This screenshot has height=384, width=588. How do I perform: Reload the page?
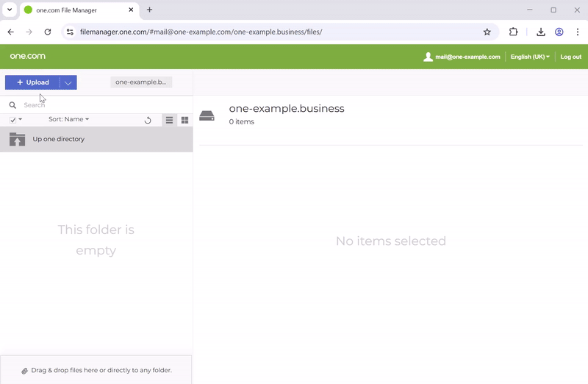48,32
